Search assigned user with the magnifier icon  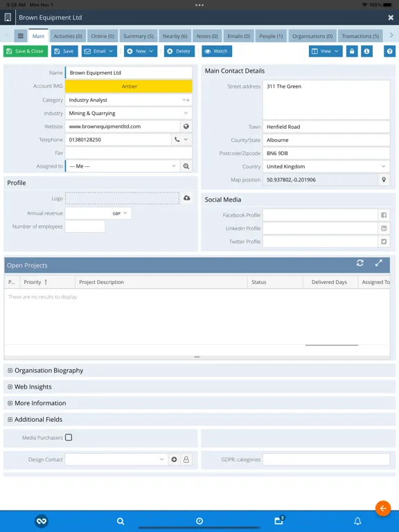pos(186,166)
